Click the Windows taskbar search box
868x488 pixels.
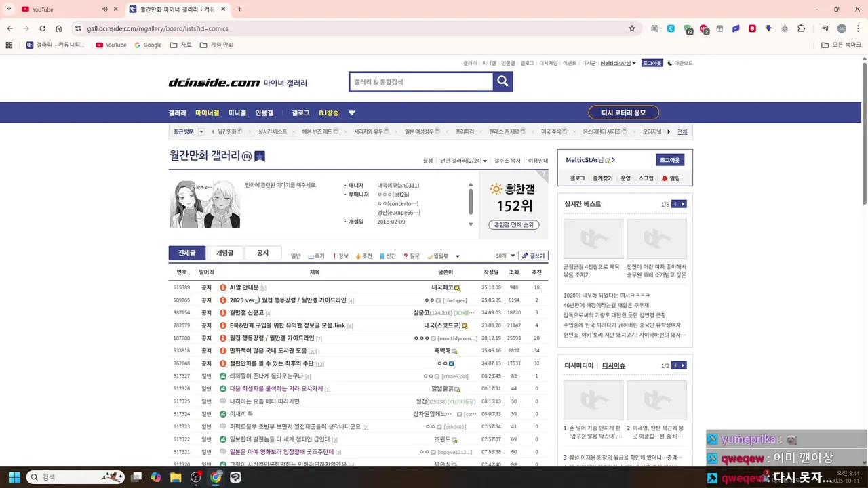point(75,477)
